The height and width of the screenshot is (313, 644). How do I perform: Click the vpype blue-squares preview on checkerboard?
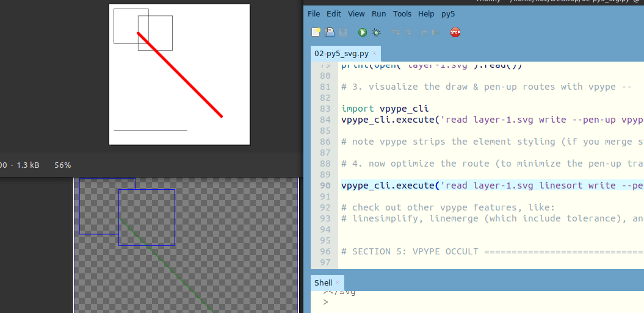[186, 245]
